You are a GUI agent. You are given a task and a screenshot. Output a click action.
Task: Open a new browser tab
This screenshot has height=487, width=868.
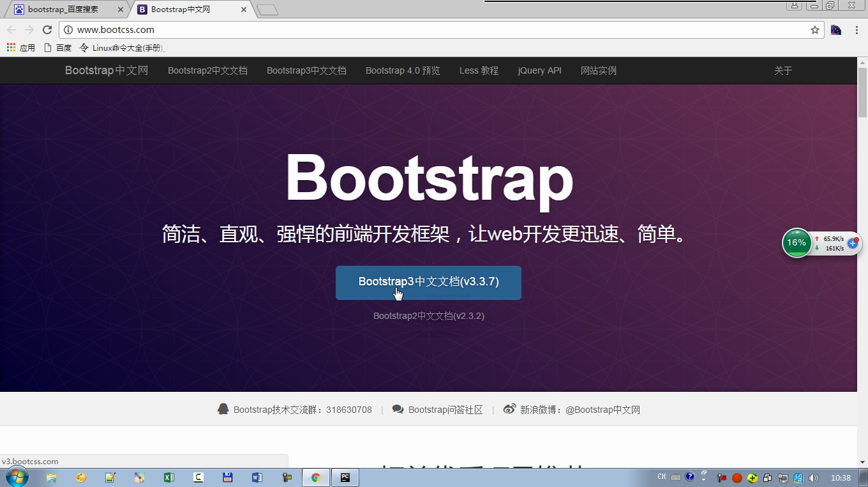[267, 9]
